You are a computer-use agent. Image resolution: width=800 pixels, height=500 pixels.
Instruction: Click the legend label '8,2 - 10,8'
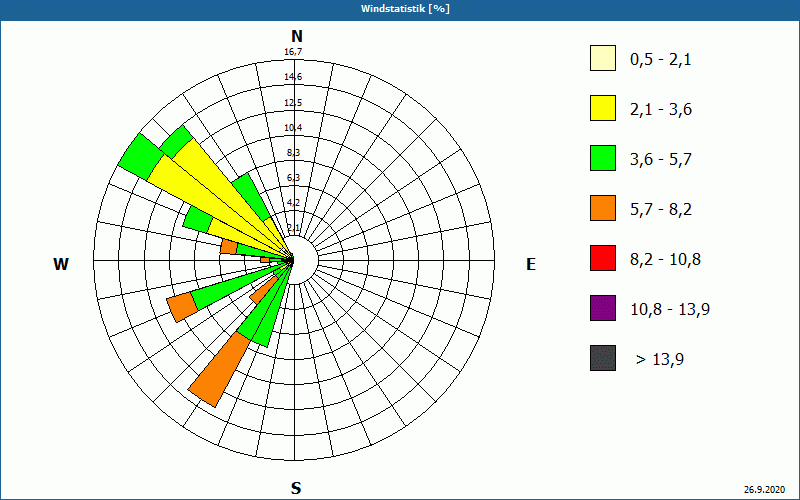tap(665, 260)
